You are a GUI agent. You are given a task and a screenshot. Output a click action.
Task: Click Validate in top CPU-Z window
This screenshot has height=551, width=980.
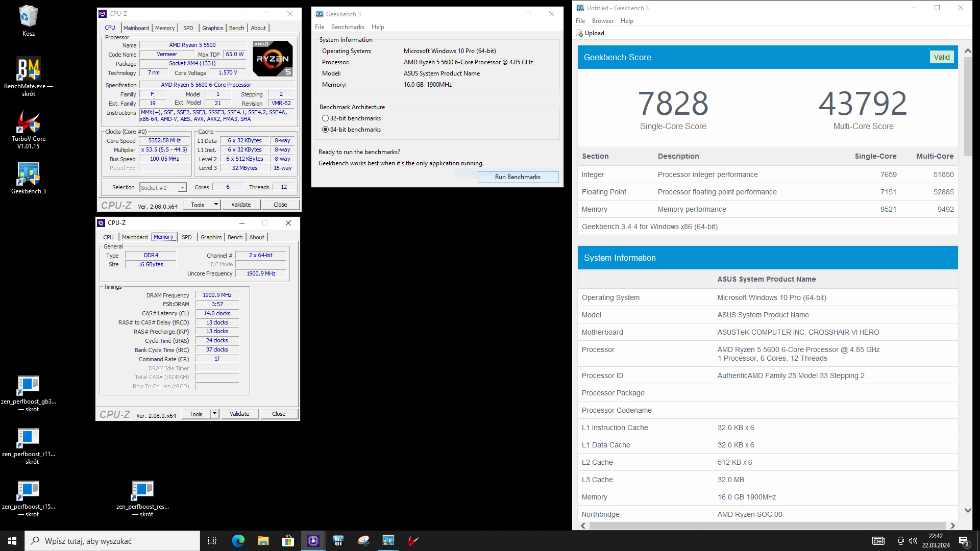241,205
